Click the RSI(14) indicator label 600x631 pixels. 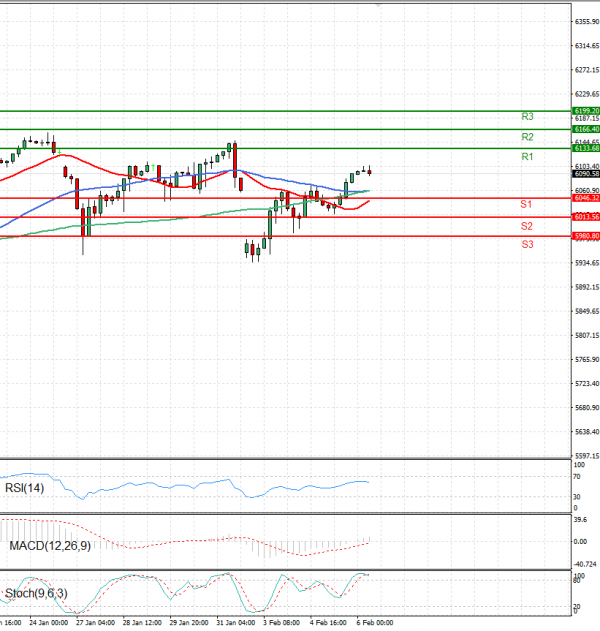[x=27, y=488]
